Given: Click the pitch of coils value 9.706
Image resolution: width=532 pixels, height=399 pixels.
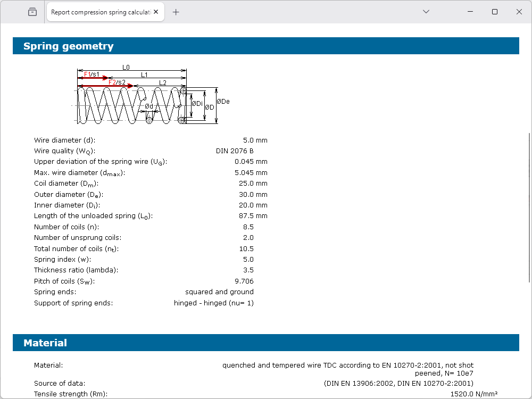Looking at the screenshot, I should point(244,281).
